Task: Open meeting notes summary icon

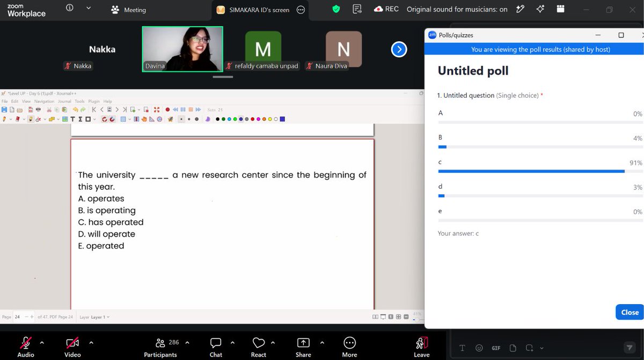Action: click(x=357, y=9)
